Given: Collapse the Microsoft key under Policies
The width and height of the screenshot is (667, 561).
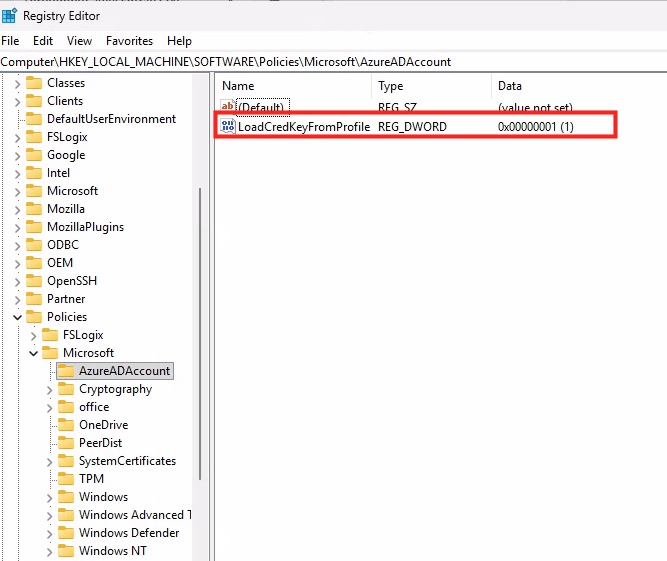Looking at the screenshot, I should (x=33, y=353).
